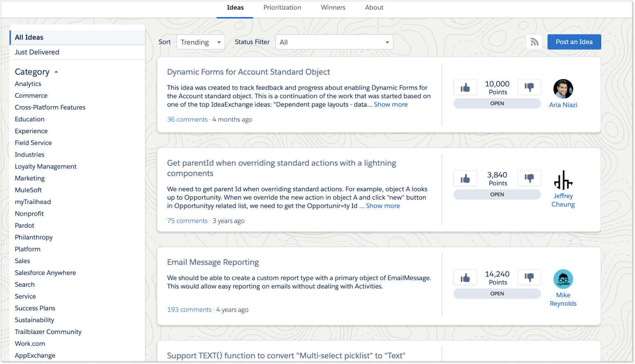Downvote the Get parentId idea
This screenshot has height=364, width=635.
pos(529,178)
